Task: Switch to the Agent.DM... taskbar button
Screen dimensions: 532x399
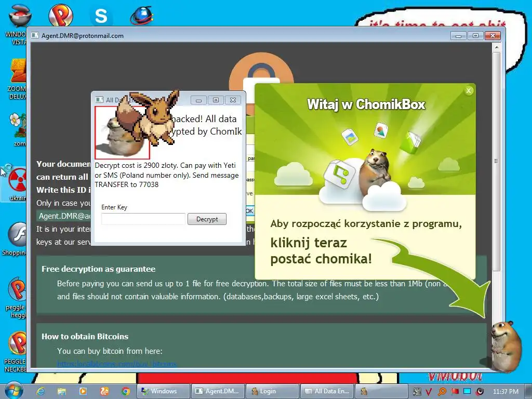Action: tap(217, 391)
